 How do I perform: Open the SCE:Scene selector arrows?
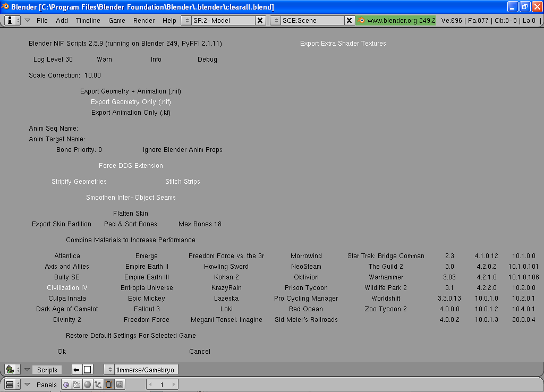pyautogui.click(x=276, y=21)
